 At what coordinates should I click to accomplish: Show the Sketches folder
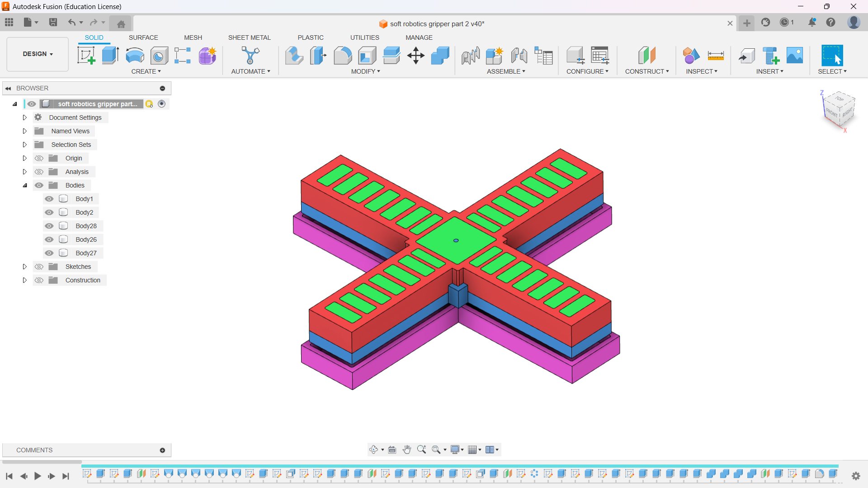point(39,267)
